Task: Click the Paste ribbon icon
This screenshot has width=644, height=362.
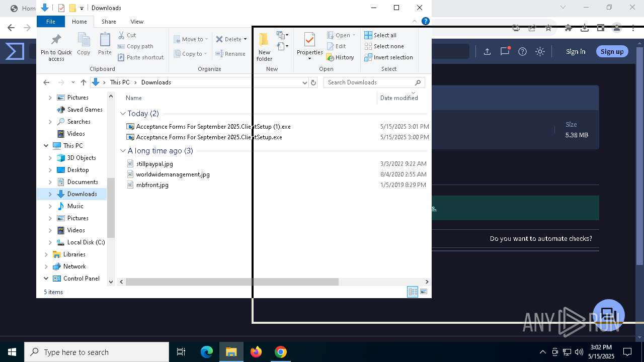Action: tap(105, 40)
